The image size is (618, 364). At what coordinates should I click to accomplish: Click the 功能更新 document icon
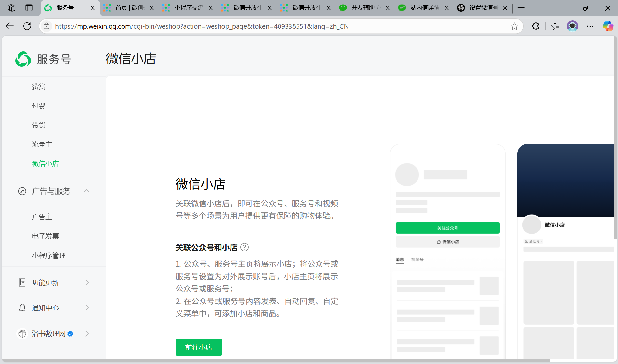[x=22, y=282]
